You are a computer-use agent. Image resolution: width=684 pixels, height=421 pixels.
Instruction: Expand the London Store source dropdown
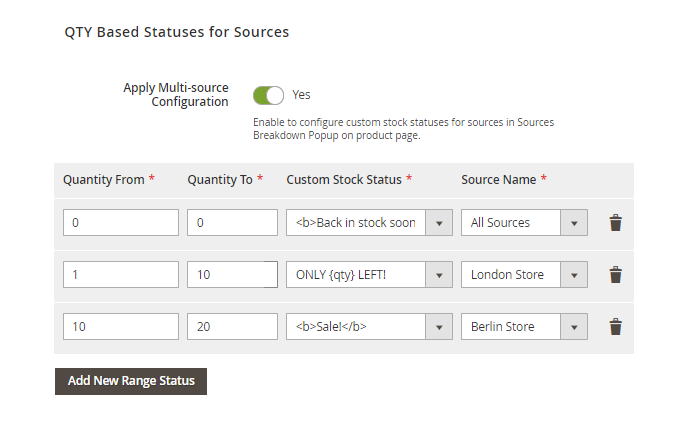(x=523, y=275)
